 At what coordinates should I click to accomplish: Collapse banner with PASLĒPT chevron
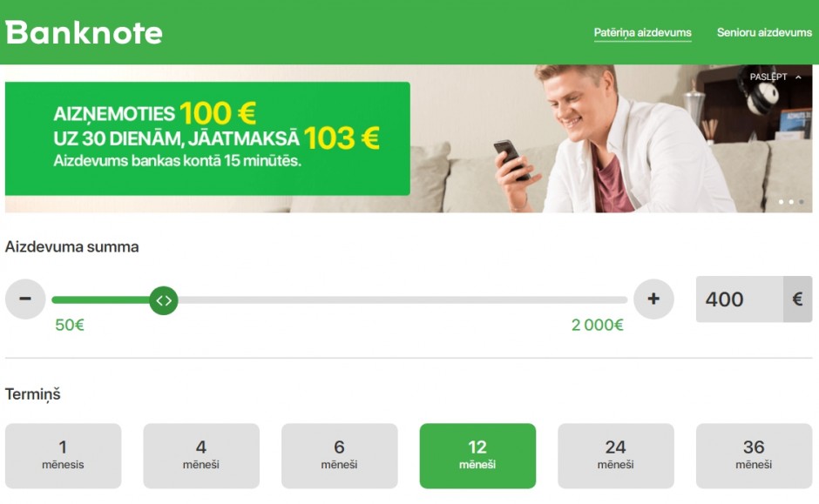(798, 77)
